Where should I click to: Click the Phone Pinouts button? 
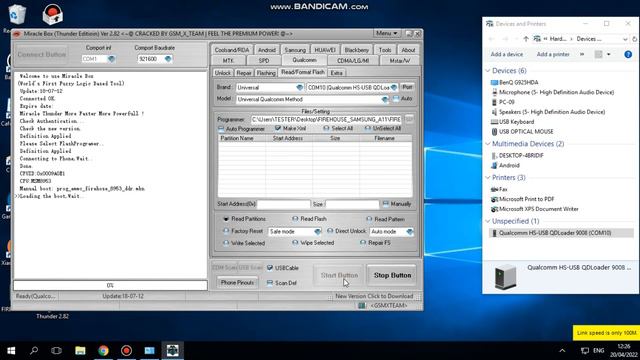237,282
